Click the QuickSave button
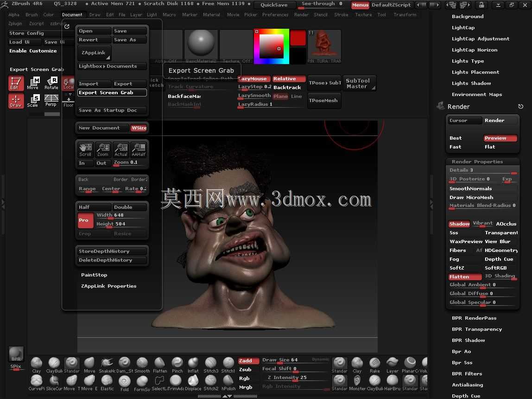The width and height of the screenshot is (532, 399). 274,5
